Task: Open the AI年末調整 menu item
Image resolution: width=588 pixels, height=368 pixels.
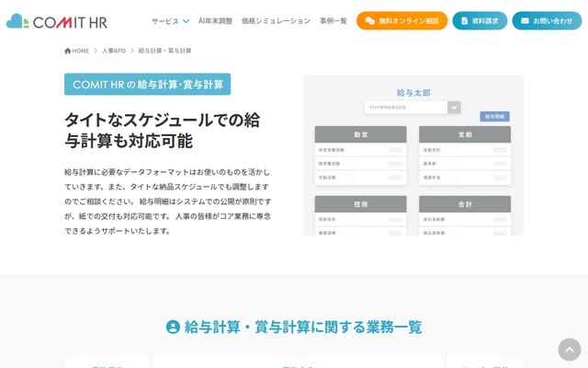Action: coord(215,21)
